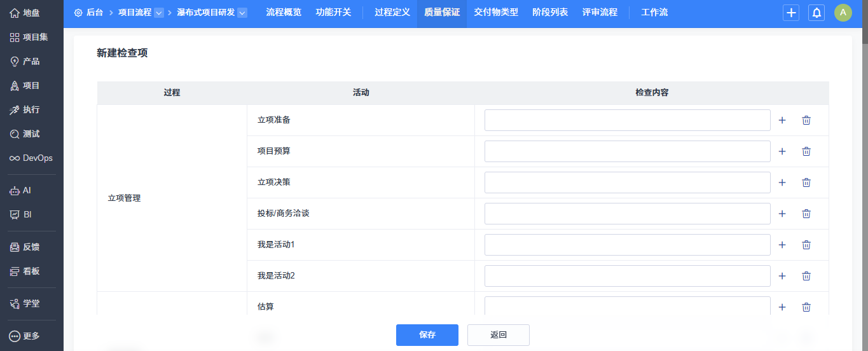Select the 评审流程 tab
This screenshot has height=351, width=868.
pos(600,13)
